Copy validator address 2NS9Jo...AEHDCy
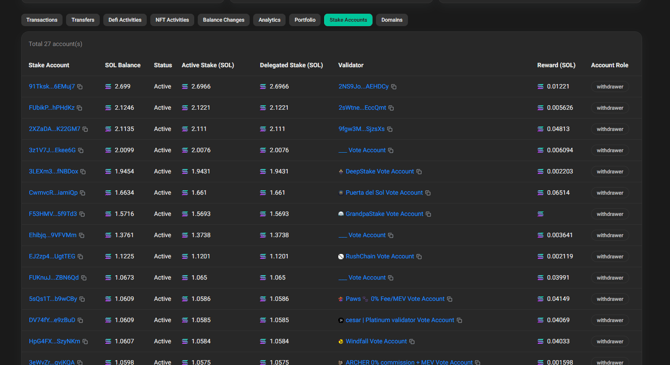Viewport: 670px width, 365px height. click(x=394, y=87)
